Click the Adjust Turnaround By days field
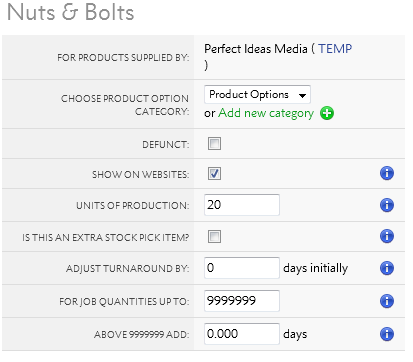413x362 pixels. [242, 268]
